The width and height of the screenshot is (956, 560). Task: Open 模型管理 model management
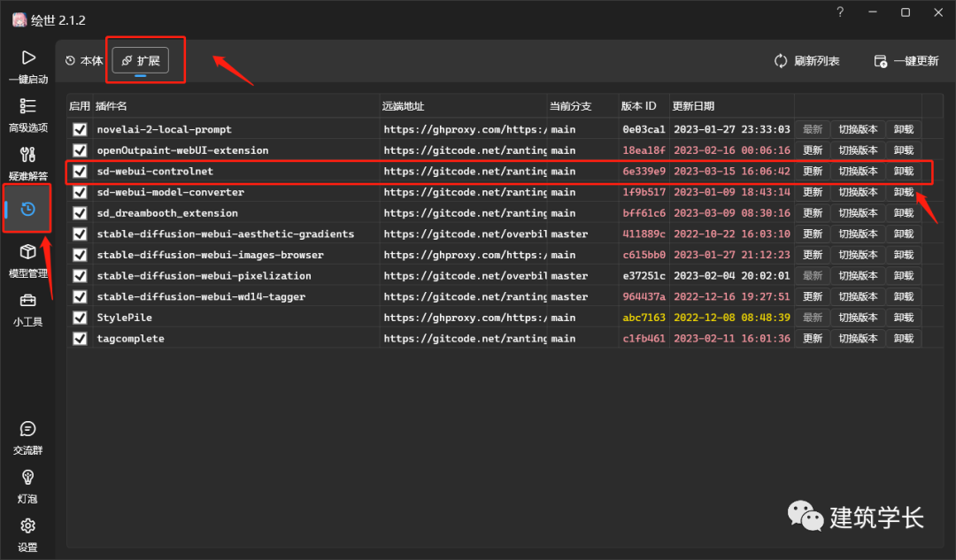tap(28, 261)
